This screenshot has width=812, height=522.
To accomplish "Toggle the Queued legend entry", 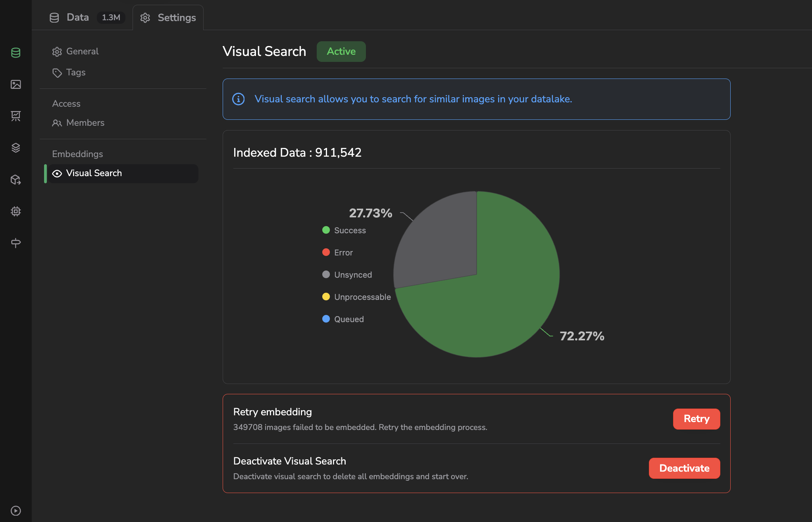I will pyautogui.click(x=343, y=319).
